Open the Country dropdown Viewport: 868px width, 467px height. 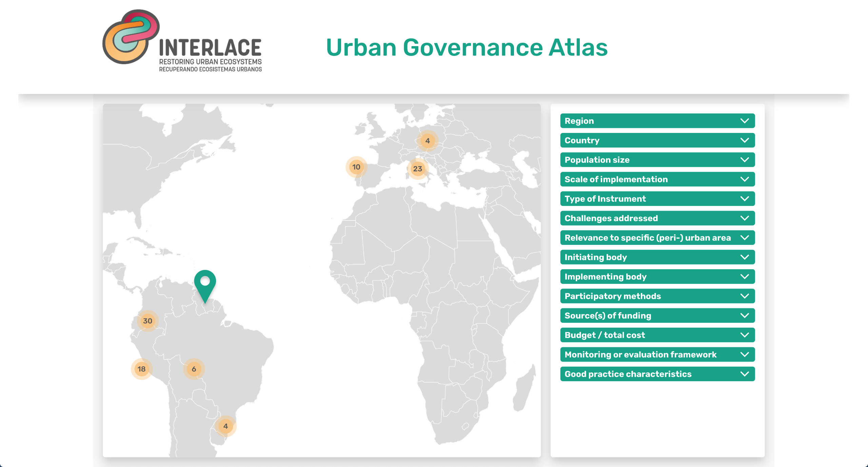[657, 140]
